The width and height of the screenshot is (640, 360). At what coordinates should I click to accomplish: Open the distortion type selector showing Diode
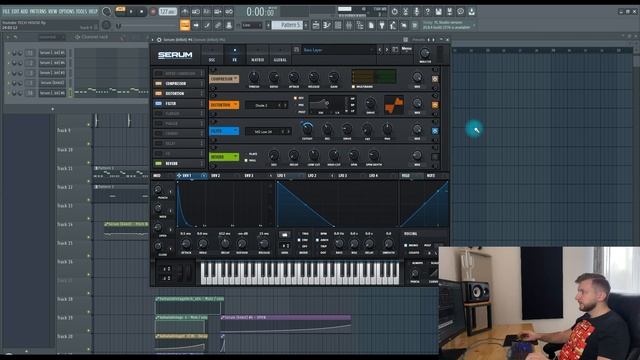tap(266, 105)
